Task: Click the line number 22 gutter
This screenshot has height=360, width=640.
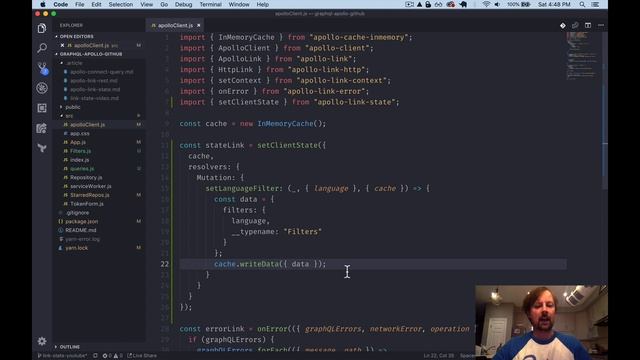Action: pyautogui.click(x=164, y=264)
